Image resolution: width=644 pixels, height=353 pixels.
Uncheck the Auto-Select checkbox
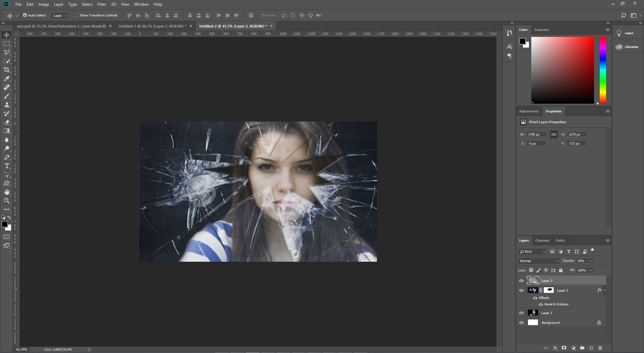pos(25,15)
